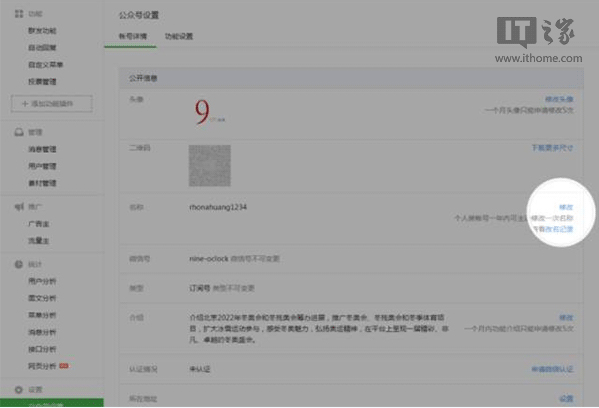Image resolution: width=599 pixels, height=408 pixels.
Task: Open 图文分析 under 统计
Action: (42, 298)
